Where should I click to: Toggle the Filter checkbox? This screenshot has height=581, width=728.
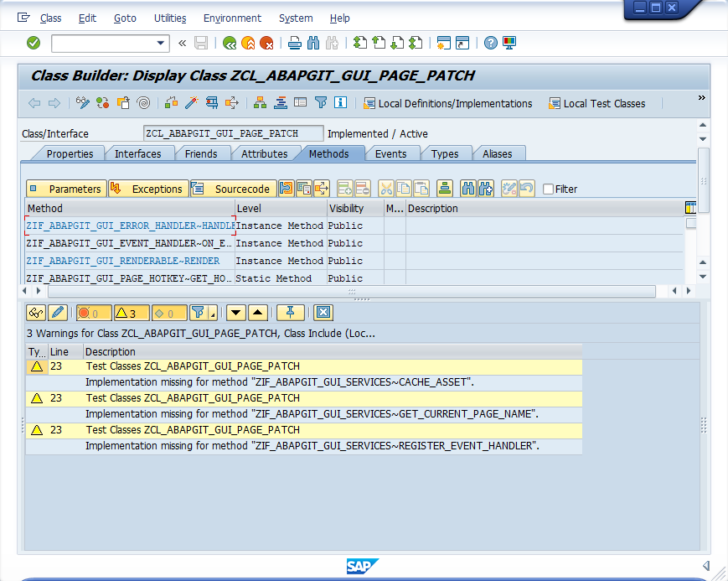(549, 189)
